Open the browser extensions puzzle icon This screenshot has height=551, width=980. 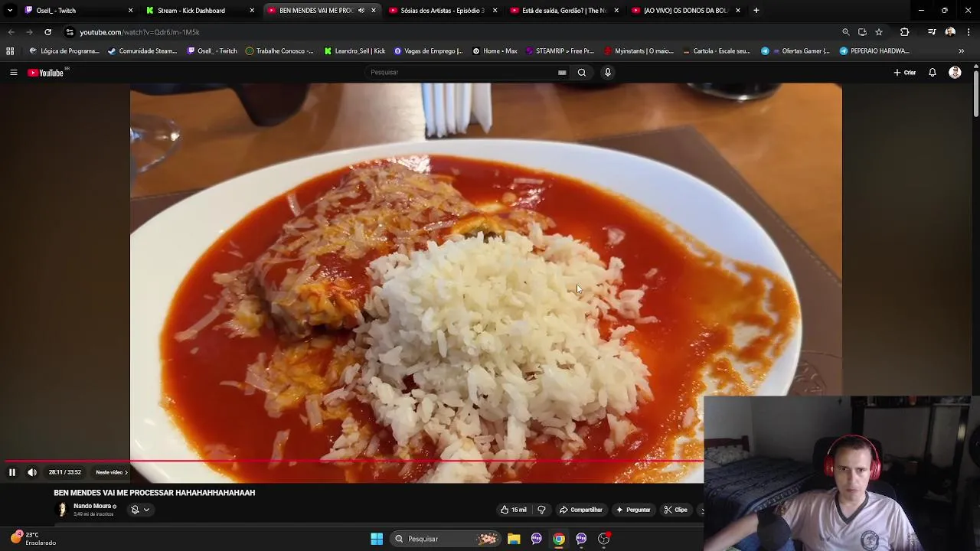(905, 32)
